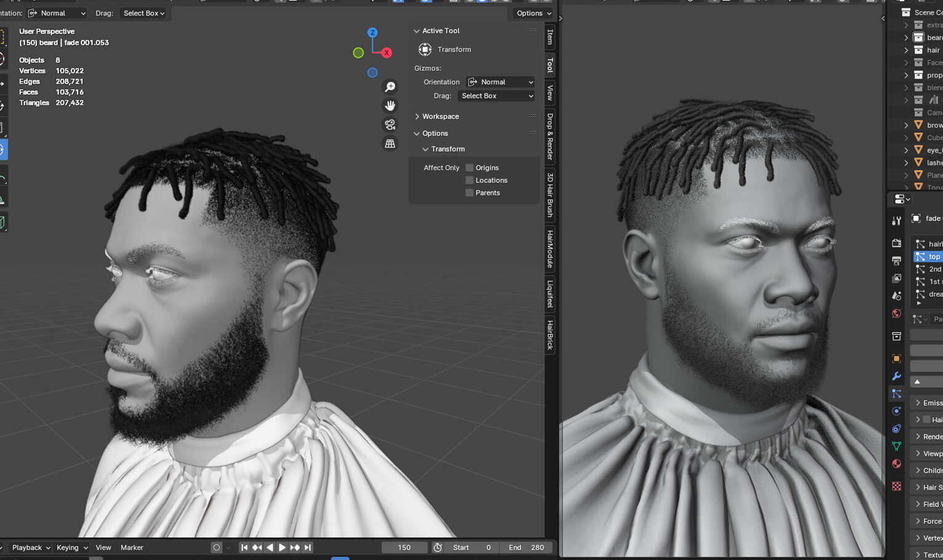This screenshot has width=943, height=560.
Task: Open the Item sidebar tab
Action: click(x=550, y=37)
